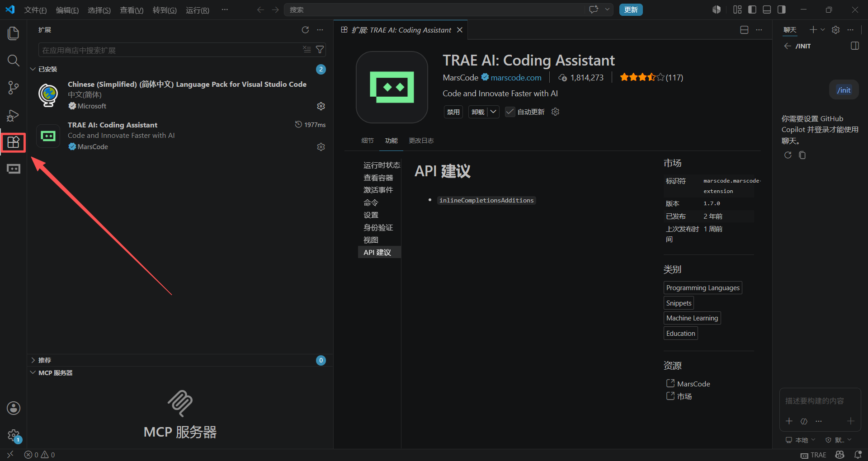Open the Extensions view in activity bar
This screenshot has height=461, width=868.
coord(14,142)
